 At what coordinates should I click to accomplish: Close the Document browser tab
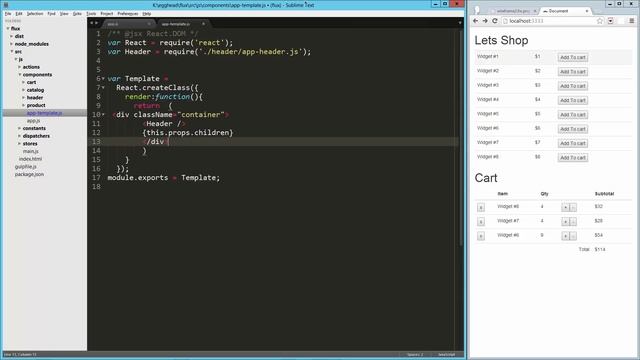coord(587,11)
